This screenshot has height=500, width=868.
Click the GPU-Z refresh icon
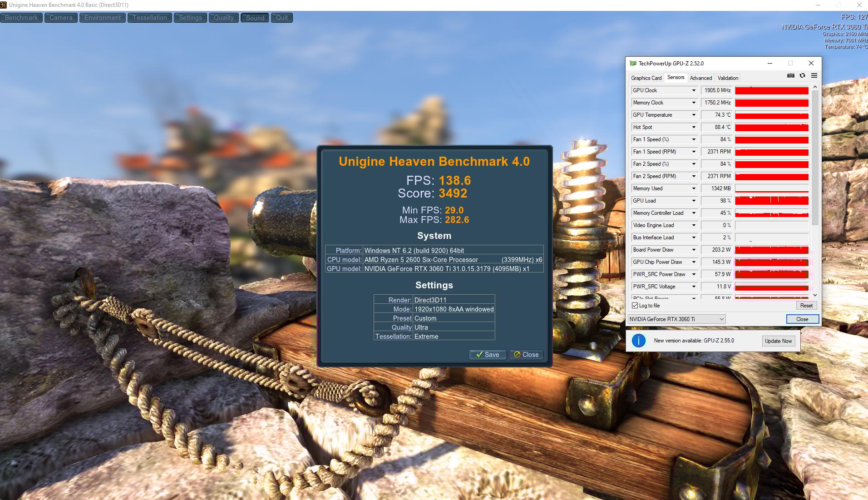point(802,76)
